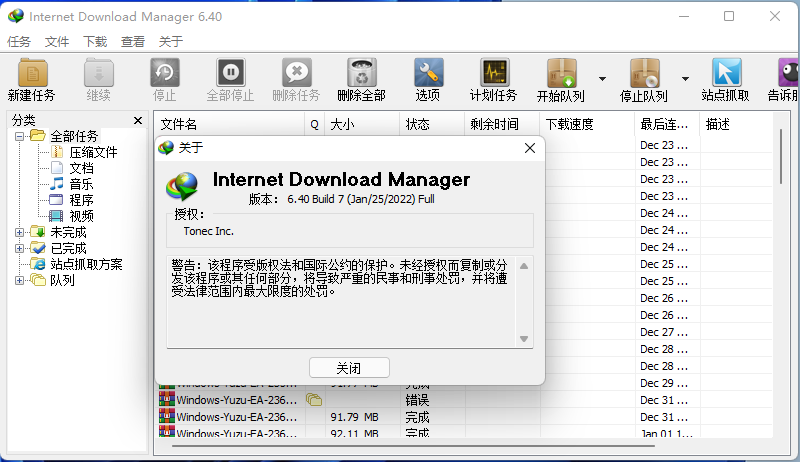800x462 pixels.
Task: Open 选项 (options) wrench icon
Action: tap(428, 72)
